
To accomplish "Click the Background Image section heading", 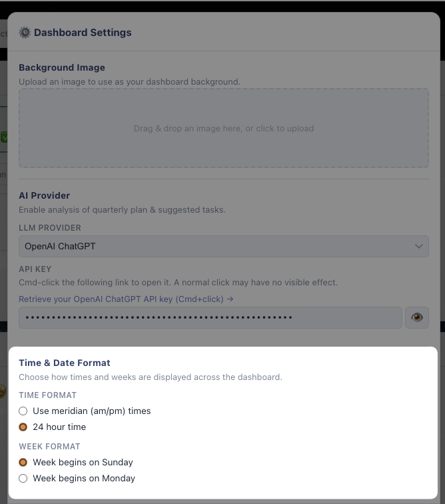I will pyautogui.click(x=62, y=67).
